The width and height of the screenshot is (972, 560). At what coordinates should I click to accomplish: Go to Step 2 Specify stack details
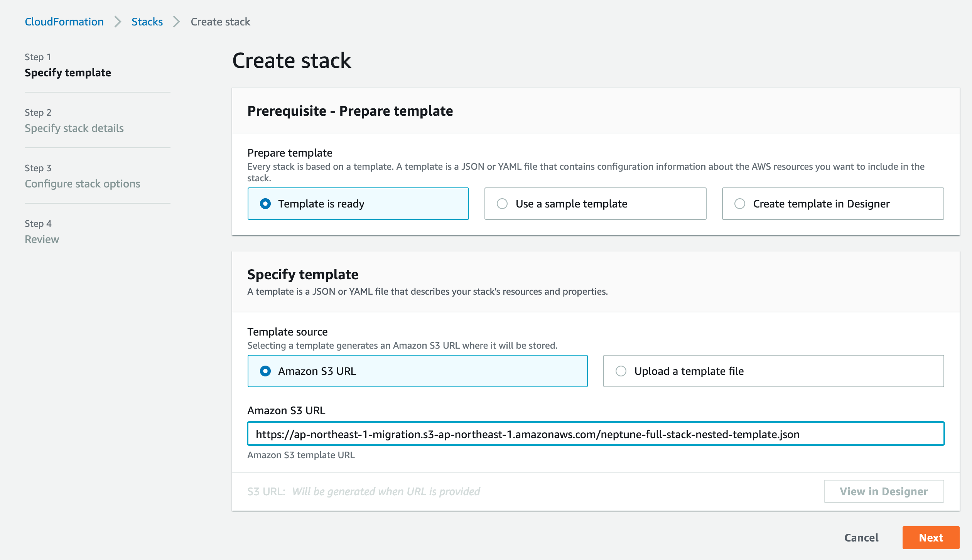[x=74, y=128]
